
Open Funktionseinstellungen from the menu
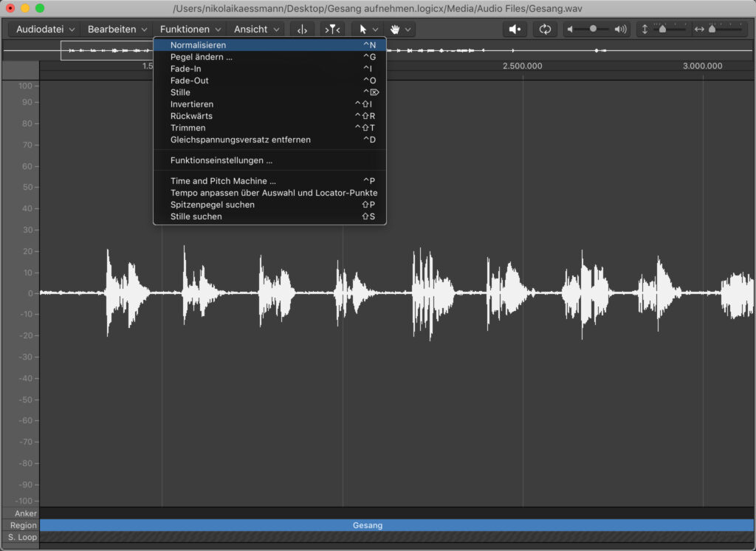[269, 160]
